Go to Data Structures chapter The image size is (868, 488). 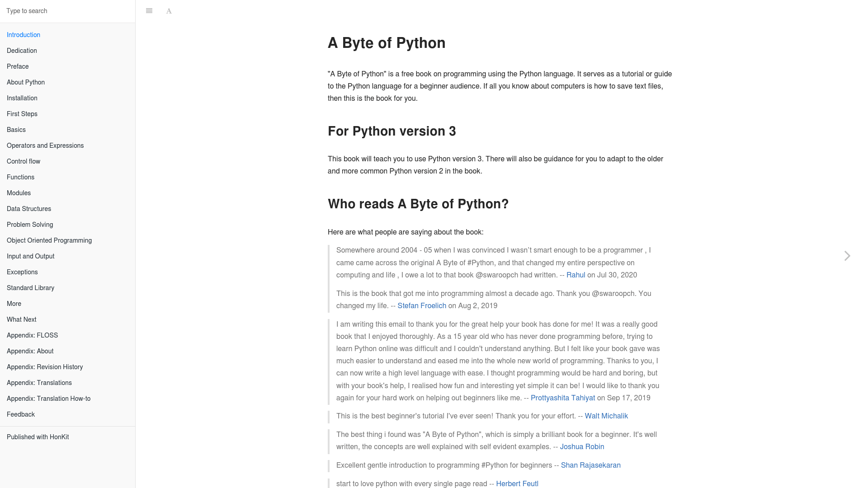click(29, 209)
